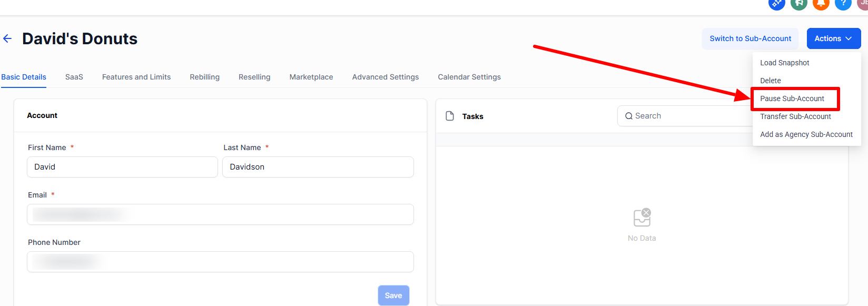Screen dimensions: 868x306
Task: Select Delete in the Actions menu
Action: (x=771, y=81)
